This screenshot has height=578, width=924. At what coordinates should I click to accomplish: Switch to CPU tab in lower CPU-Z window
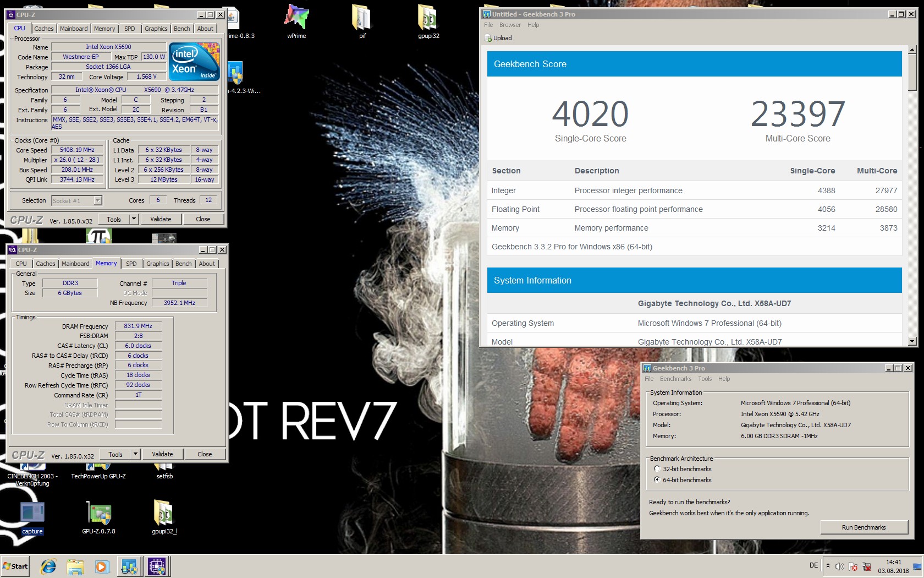pyautogui.click(x=21, y=264)
